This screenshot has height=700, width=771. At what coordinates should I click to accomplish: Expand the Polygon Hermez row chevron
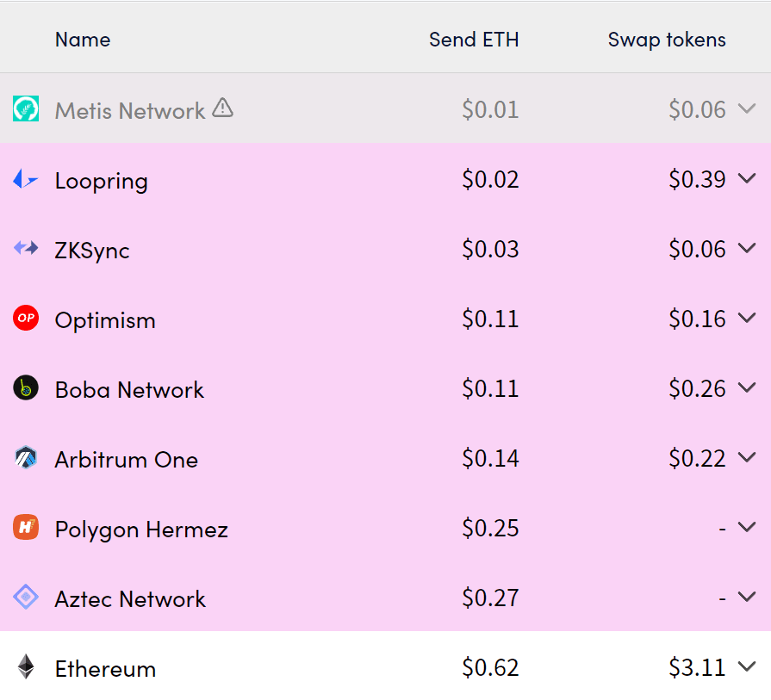pos(747,528)
